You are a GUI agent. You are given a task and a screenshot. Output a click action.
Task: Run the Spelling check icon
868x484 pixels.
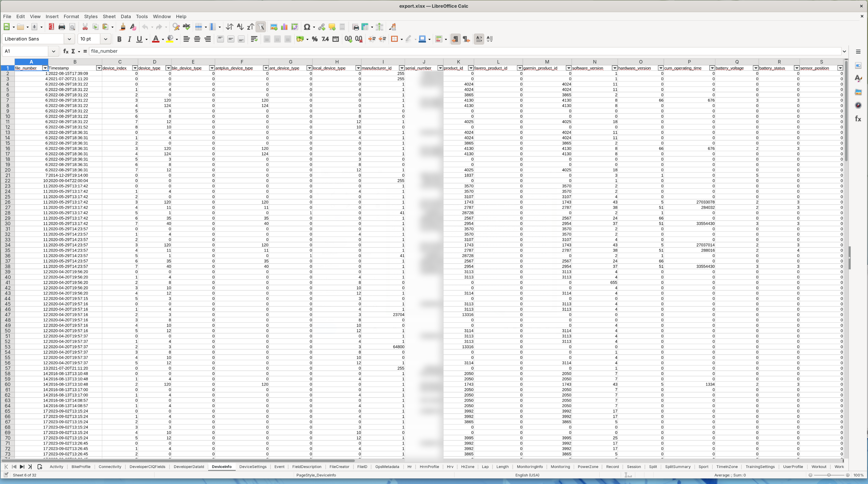[186, 27]
